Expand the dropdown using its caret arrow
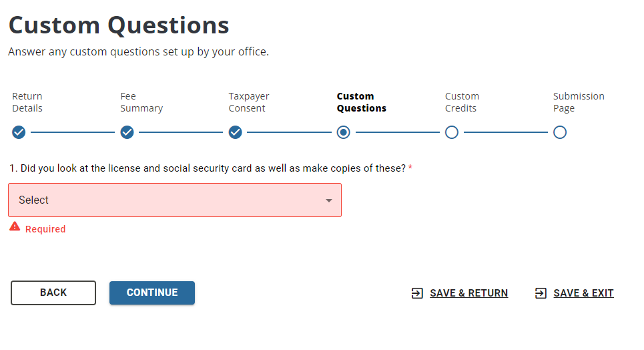 (x=328, y=200)
